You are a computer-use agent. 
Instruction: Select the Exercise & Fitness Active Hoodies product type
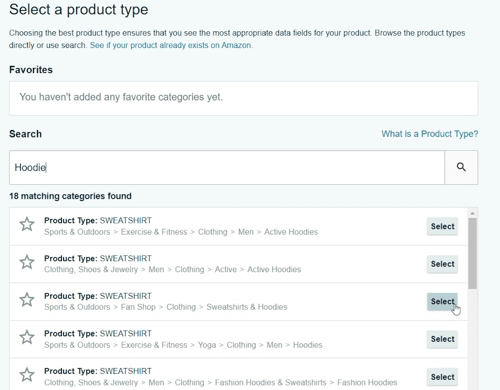click(x=442, y=226)
